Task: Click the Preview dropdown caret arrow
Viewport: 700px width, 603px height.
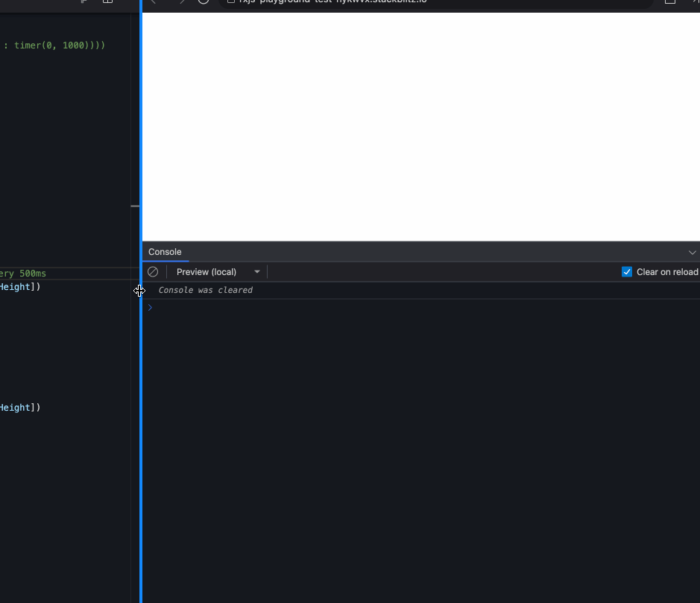Action: (x=256, y=271)
